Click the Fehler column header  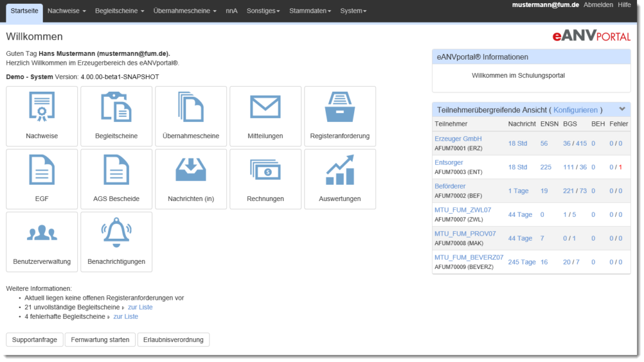(x=619, y=124)
